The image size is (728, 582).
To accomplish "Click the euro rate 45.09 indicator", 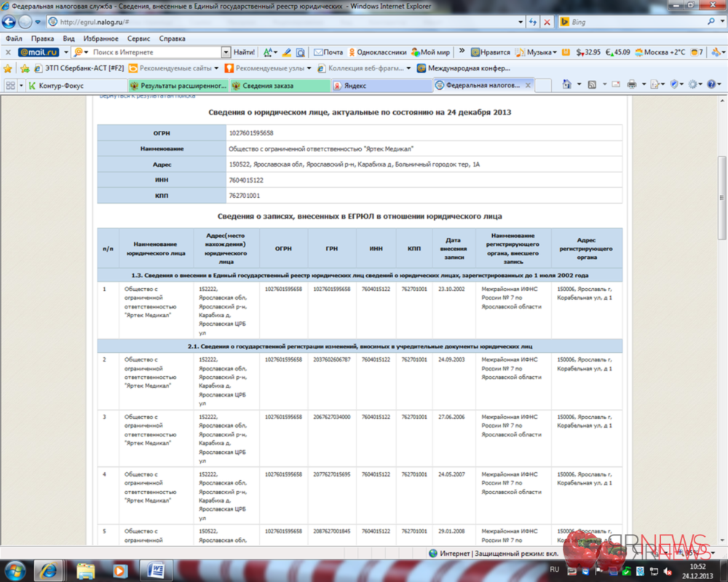I will point(618,52).
